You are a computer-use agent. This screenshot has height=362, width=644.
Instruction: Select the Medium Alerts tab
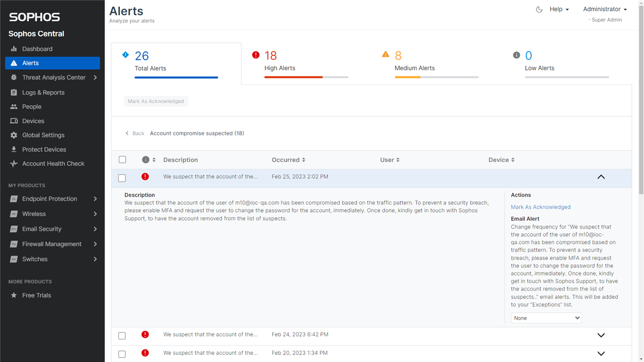tap(436, 63)
